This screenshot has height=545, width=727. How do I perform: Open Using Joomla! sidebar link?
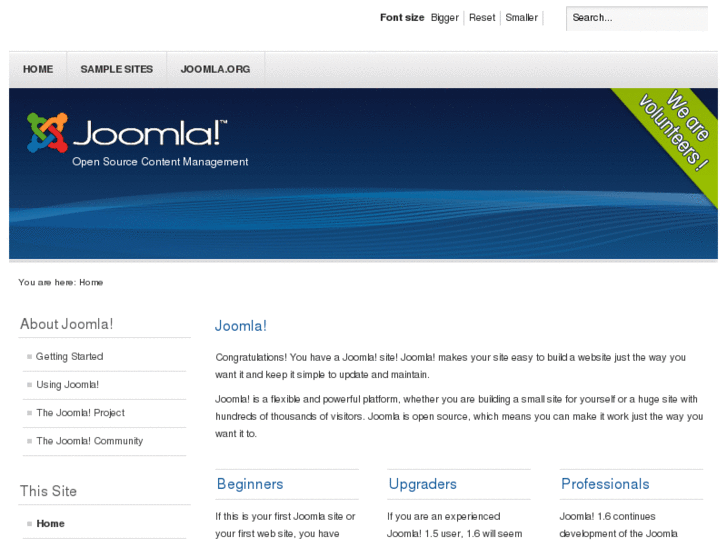67,385
